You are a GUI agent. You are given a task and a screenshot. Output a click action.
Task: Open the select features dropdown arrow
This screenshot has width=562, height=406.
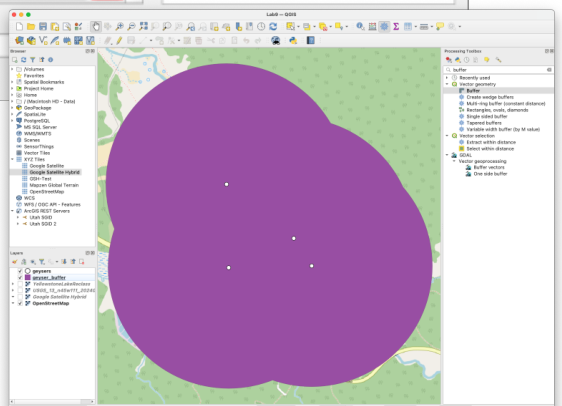click(x=298, y=27)
